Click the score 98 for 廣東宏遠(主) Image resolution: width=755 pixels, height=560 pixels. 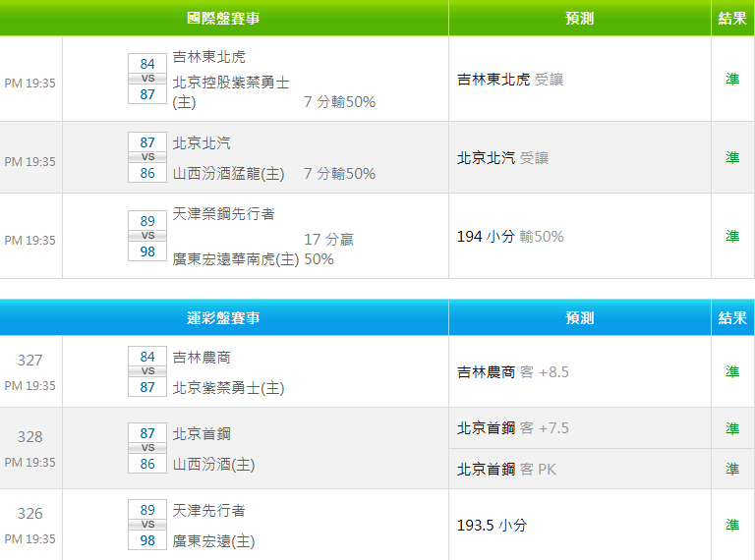click(x=147, y=540)
